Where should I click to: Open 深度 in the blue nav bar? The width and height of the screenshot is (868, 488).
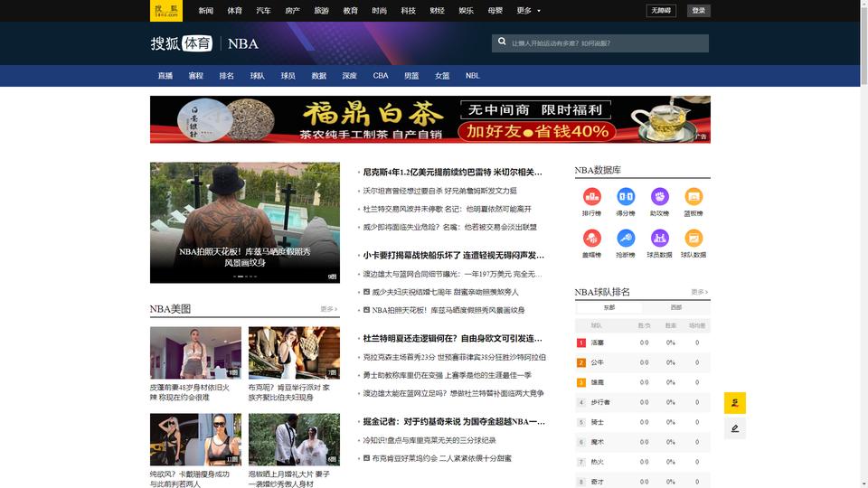(x=349, y=76)
